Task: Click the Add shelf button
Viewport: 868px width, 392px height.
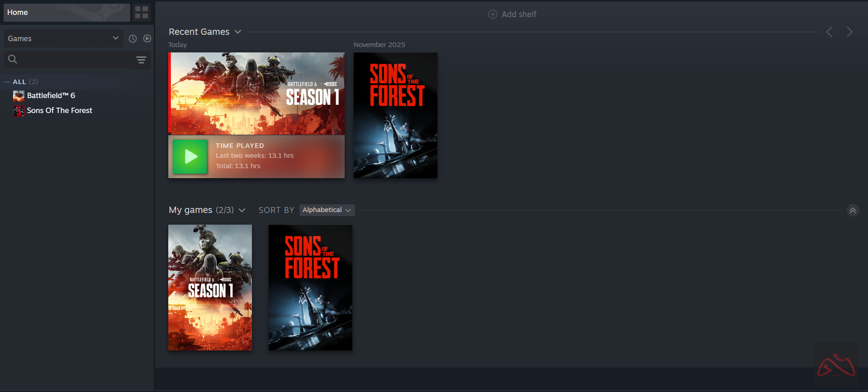Action: [x=518, y=14]
